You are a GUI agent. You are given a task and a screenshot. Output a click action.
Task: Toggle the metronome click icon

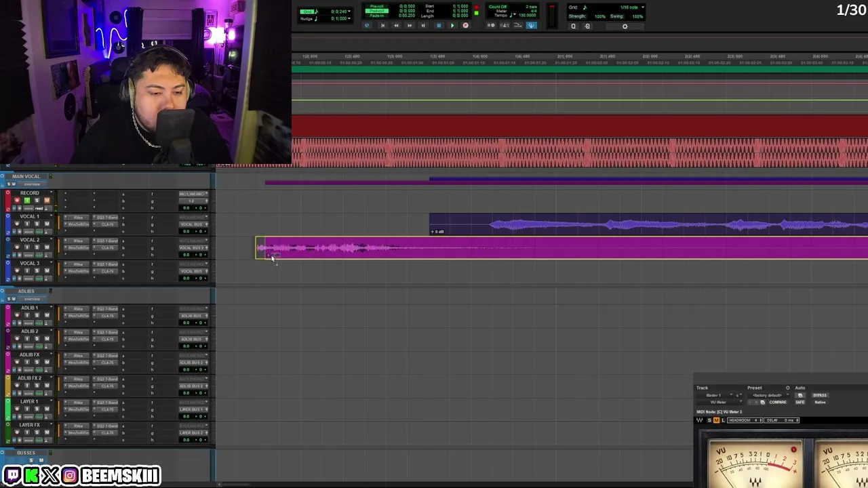click(x=505, y=26)
